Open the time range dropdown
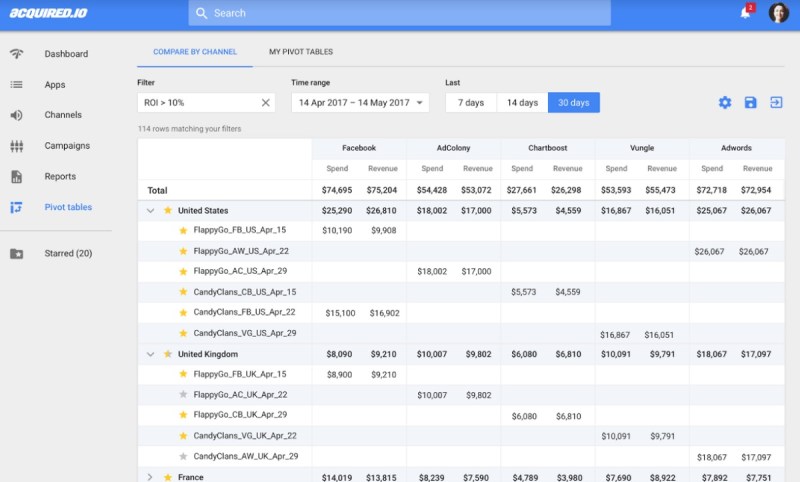Screen dimensions: 800x482 [x=360, y=103]
